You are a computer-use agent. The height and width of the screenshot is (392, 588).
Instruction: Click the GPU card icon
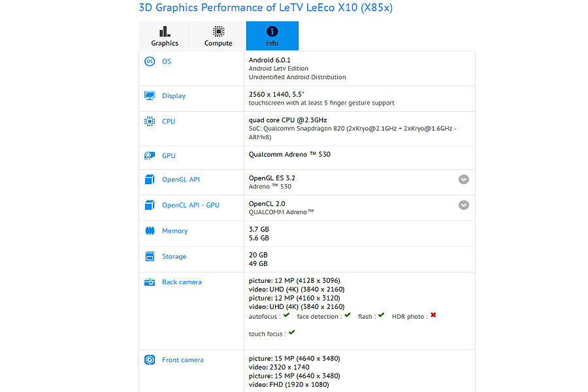click(x=150, y=155)
